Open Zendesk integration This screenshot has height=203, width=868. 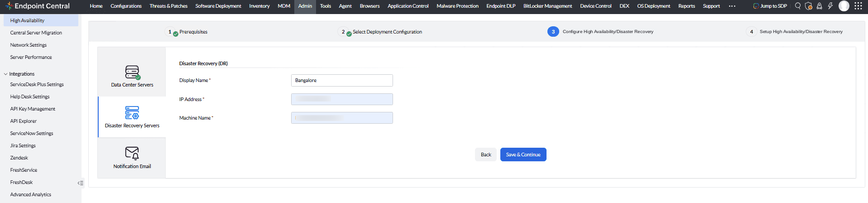click(19, 158)
